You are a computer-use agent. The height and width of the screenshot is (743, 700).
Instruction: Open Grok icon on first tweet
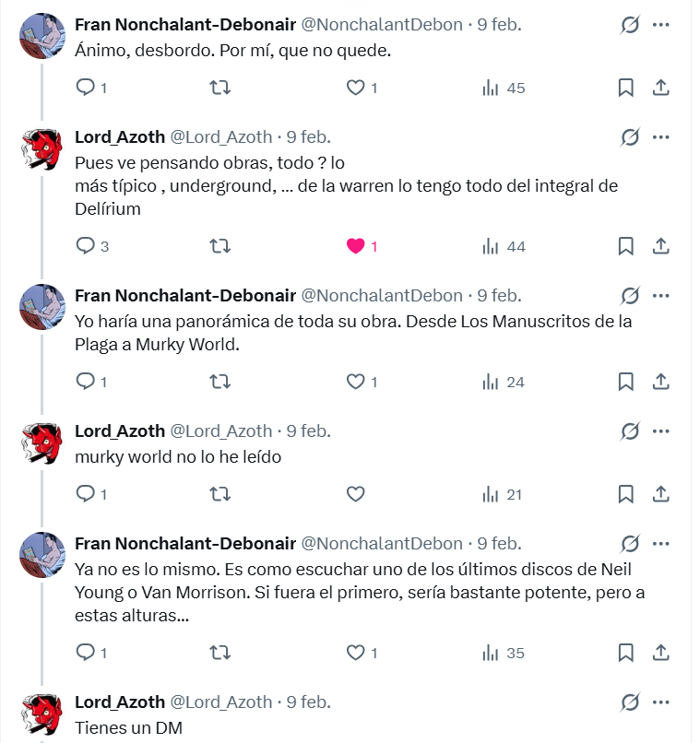[630, 25]
